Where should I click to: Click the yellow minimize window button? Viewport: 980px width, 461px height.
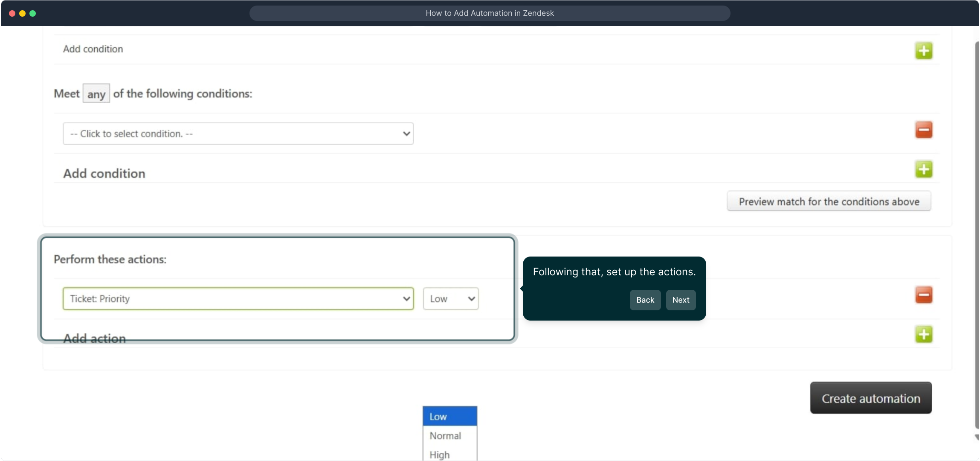coord(23,13)
